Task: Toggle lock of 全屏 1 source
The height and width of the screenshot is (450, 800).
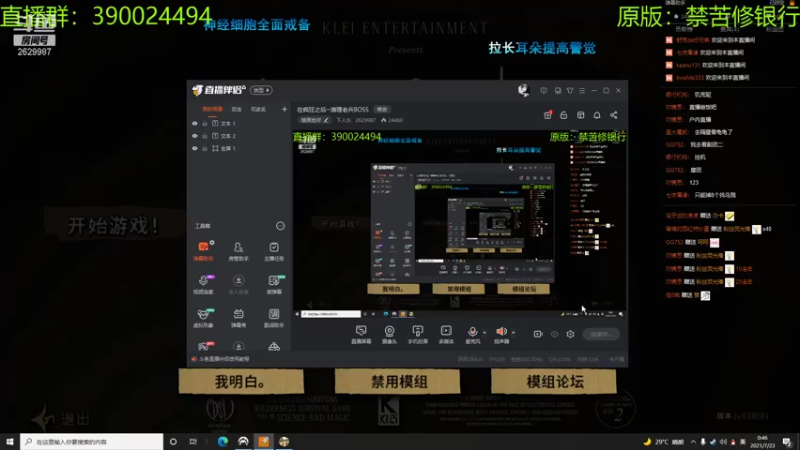Action: (205, 148)
